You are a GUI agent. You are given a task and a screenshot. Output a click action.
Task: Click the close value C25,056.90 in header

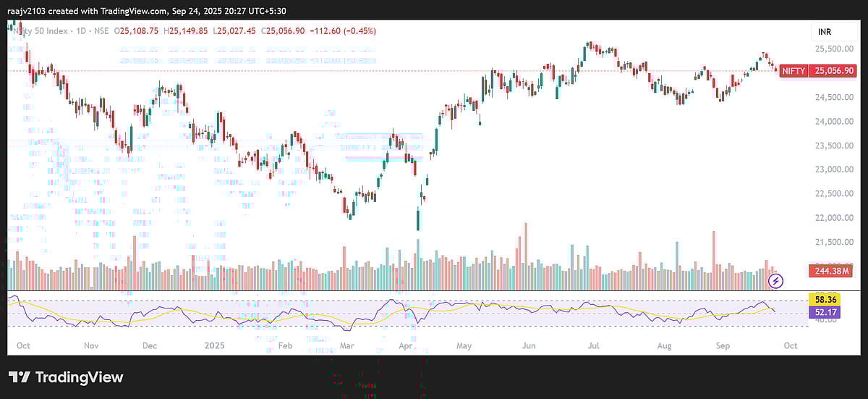click(x=284, y=31)
